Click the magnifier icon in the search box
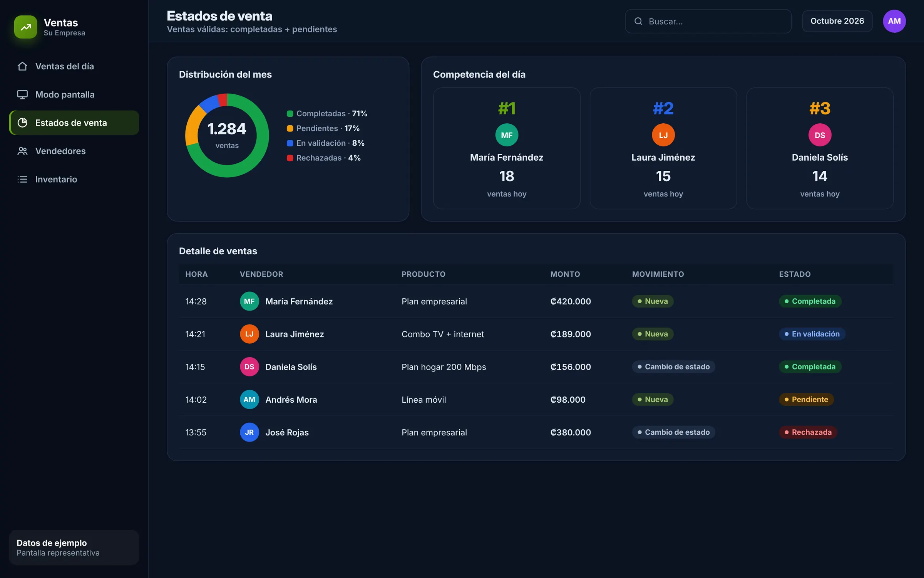Screen dimensions: 924x578 [638, 21]
